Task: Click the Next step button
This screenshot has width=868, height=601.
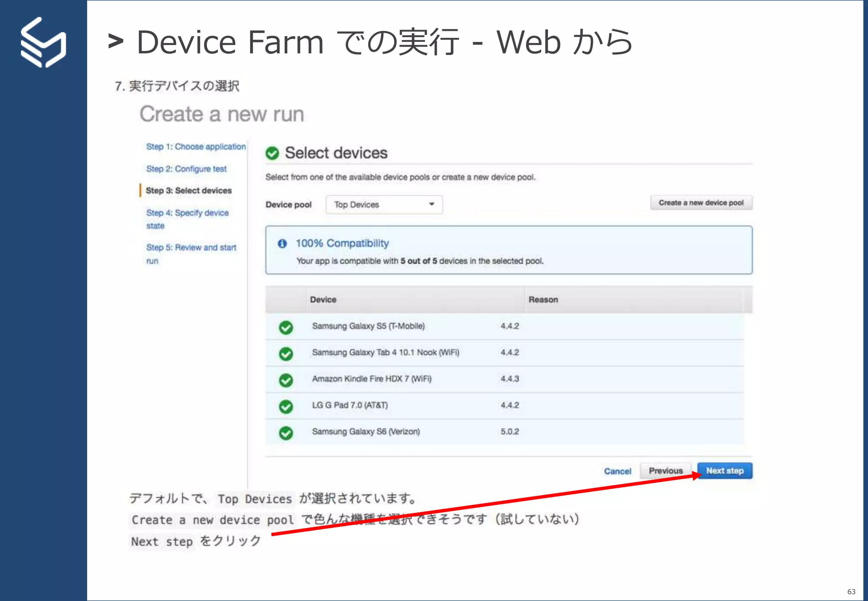Action: 725,471
